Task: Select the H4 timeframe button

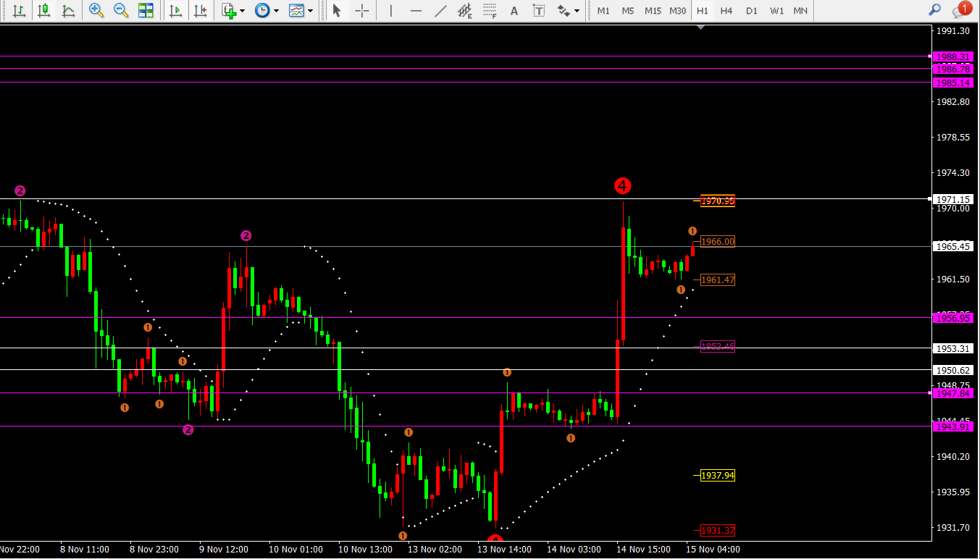Action: click(x=726, y=11)
